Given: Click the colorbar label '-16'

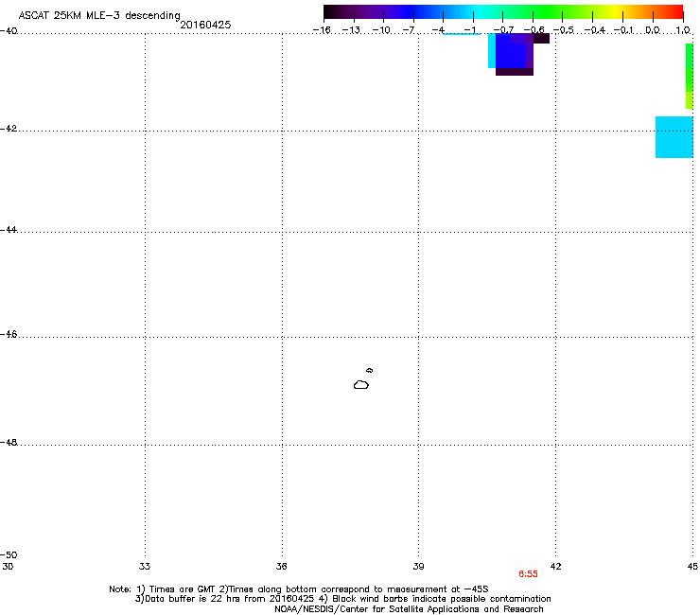Looking at the screenshot, I should click(322, 30).
